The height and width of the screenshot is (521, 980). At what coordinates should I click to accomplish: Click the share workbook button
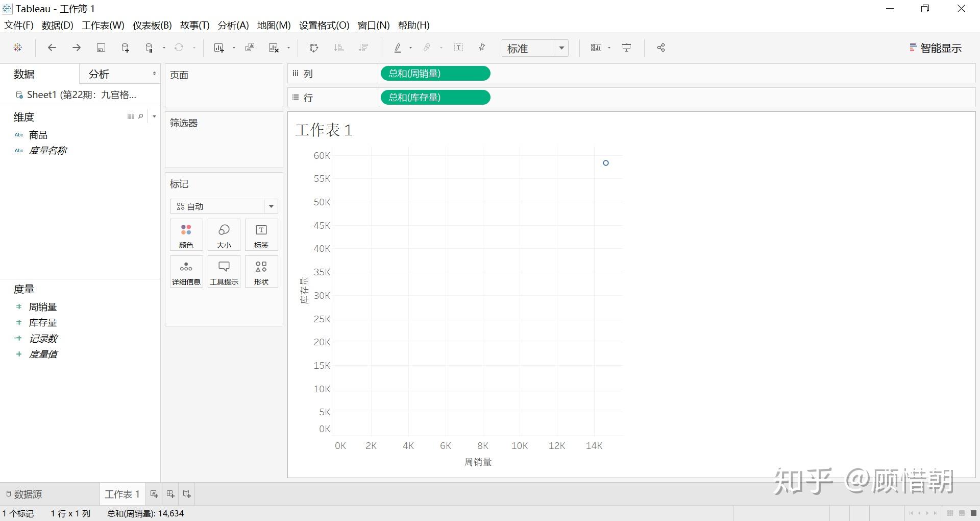pos(660,48)
